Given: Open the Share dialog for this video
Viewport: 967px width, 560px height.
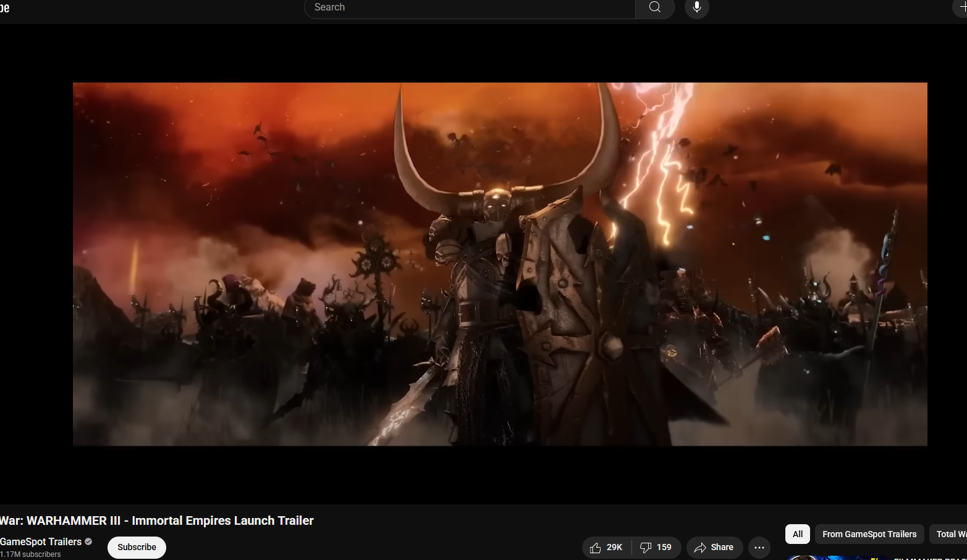Looking at the screenshot, I should pos(714,548).
